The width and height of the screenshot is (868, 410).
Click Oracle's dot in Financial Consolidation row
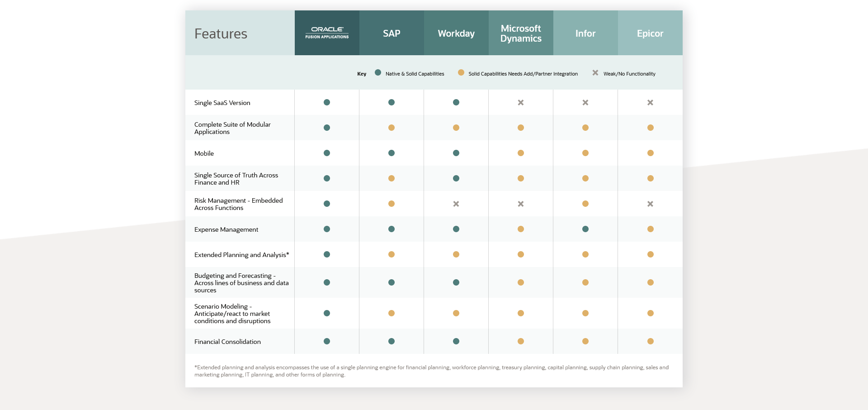327,341
